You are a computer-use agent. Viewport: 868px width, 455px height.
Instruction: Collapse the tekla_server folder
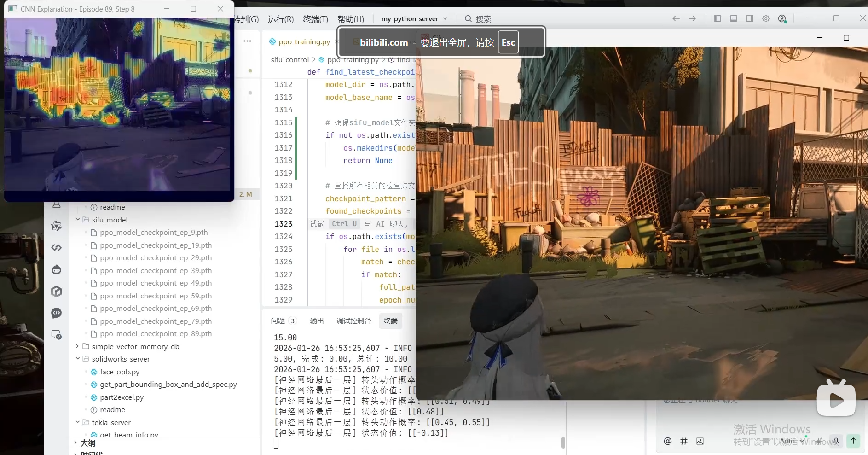click(78, 422)
